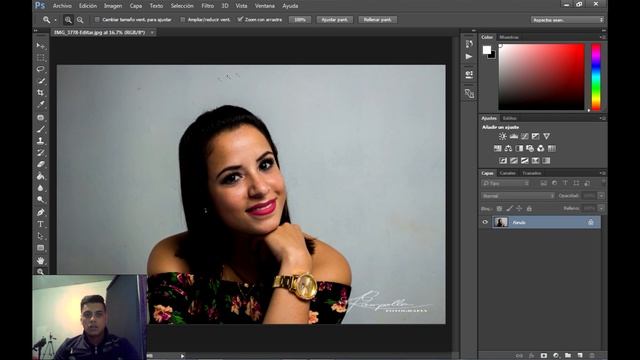Open the Opacidad slider dropdown arrow
The image size is (640, 360).
(x=601, y=196)
